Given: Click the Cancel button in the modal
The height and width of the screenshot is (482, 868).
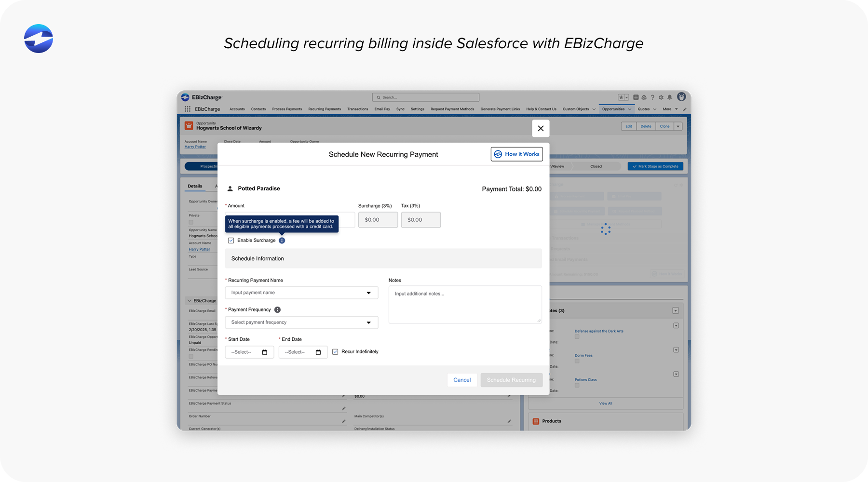Looking at the screenshot, I should 461,380.
